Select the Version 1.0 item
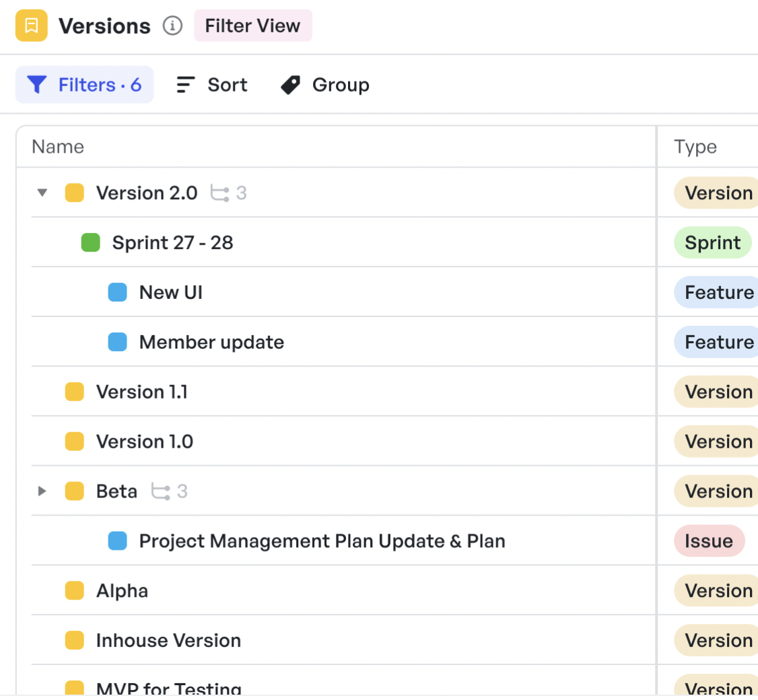 point(145,442)
